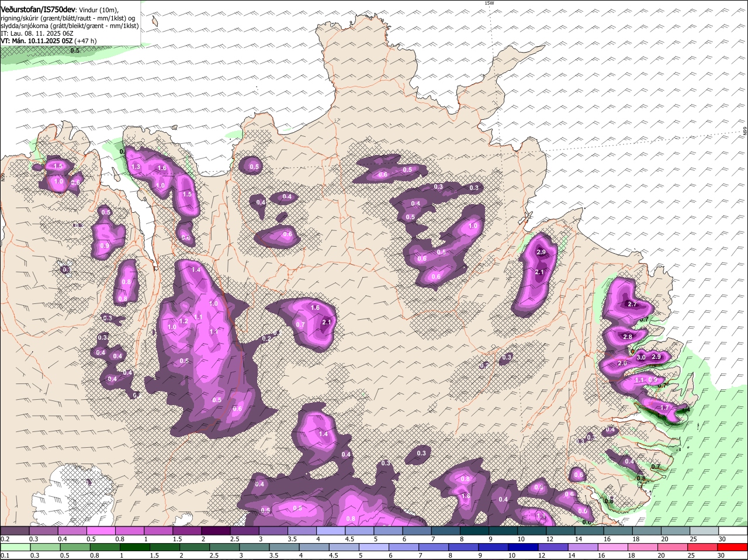Click the lower-row swatch above label 4.5
The image size is (748, 560).
(344, 547)
